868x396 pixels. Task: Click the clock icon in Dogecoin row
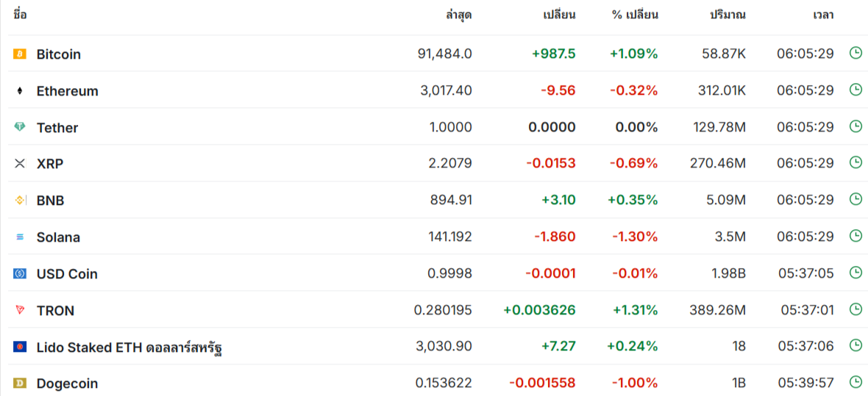855,382
